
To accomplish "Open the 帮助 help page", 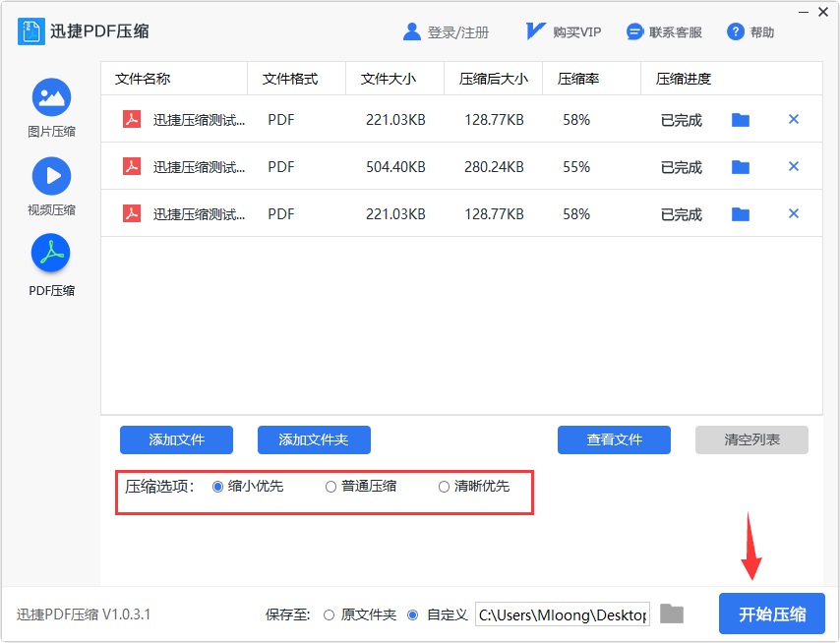I will coord(750,32).
